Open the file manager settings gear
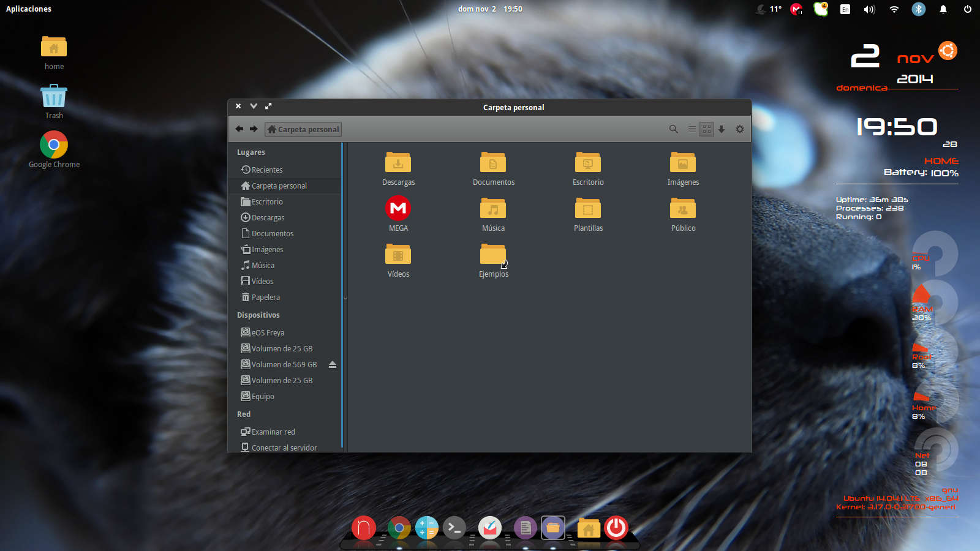 tap(740, 129)
